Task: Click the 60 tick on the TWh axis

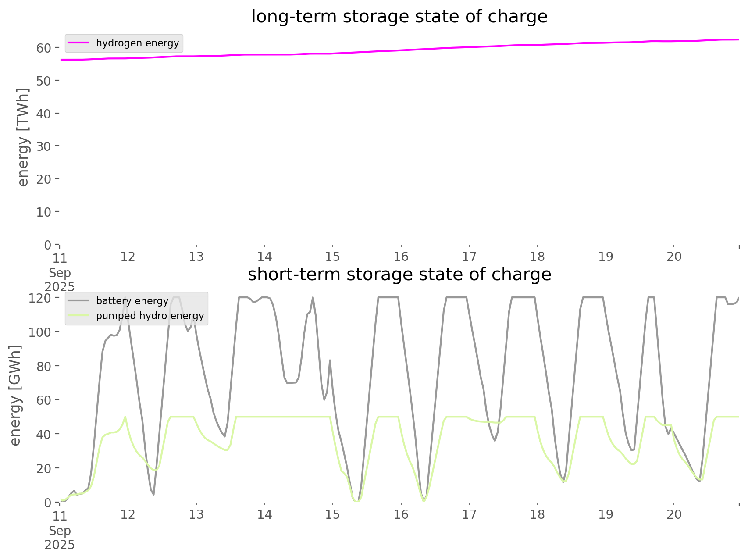Action: click(44, 48)
